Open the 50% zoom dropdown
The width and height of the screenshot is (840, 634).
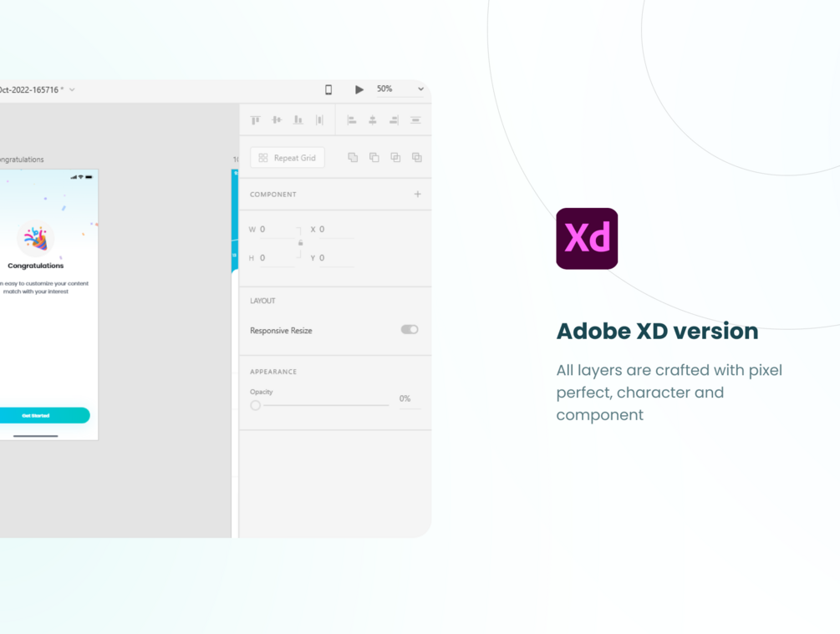click(x=400, y=89)
